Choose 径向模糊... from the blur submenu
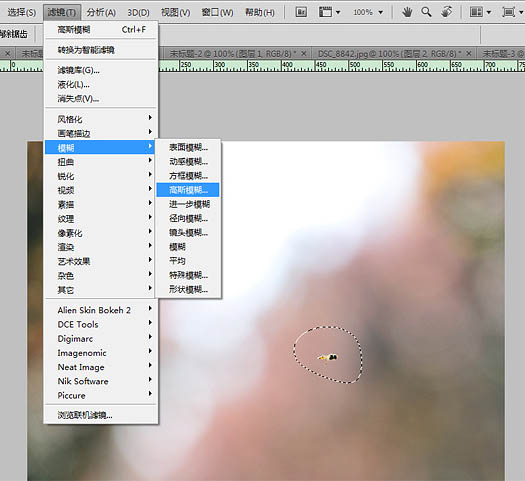The height and width of the screenshot is (481, 525). pyautogui.click(x=188, y=218)
